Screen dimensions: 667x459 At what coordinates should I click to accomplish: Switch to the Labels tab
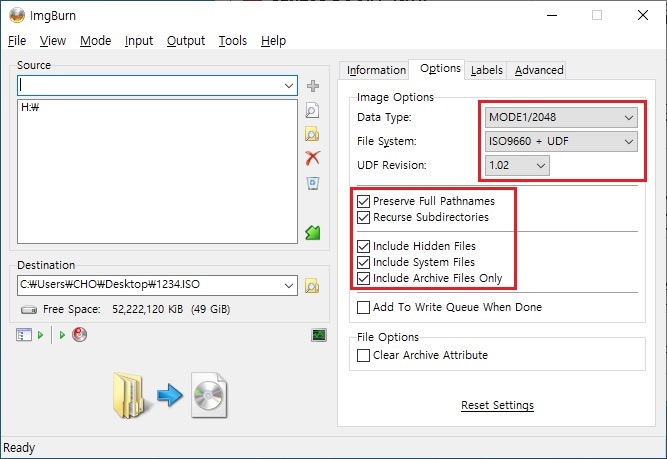(x=486, y=70)
